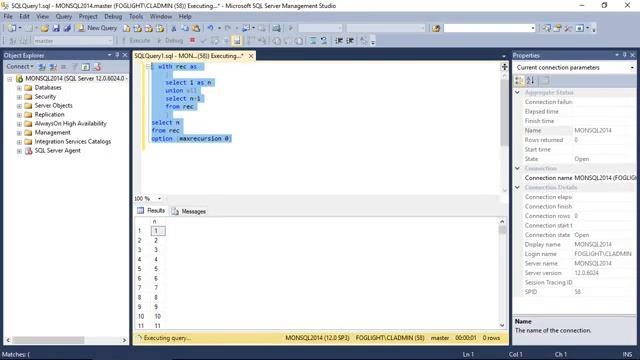Click the Undo arrow icon

point(210,28)
